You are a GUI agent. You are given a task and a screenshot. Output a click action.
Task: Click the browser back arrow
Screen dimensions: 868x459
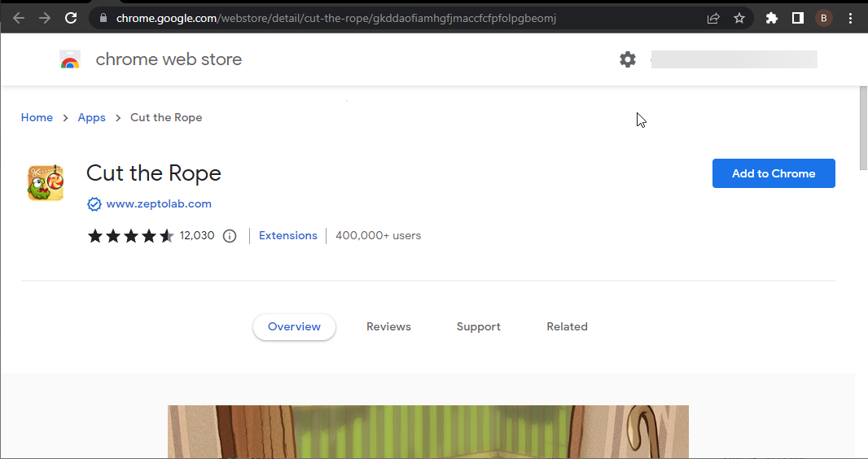(19, 18)
